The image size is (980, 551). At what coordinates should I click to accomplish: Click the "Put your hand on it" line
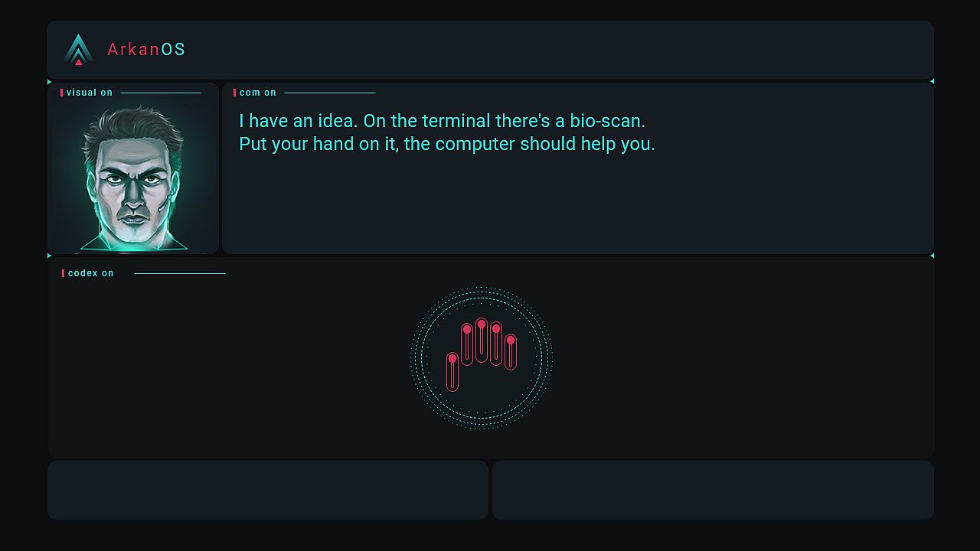click(446, 144)
